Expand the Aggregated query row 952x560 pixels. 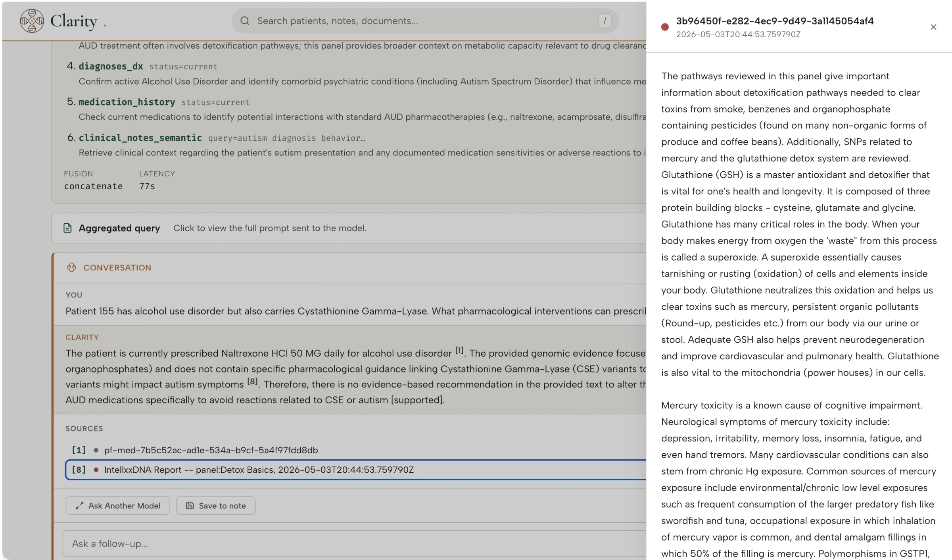(x=349, y=228)
